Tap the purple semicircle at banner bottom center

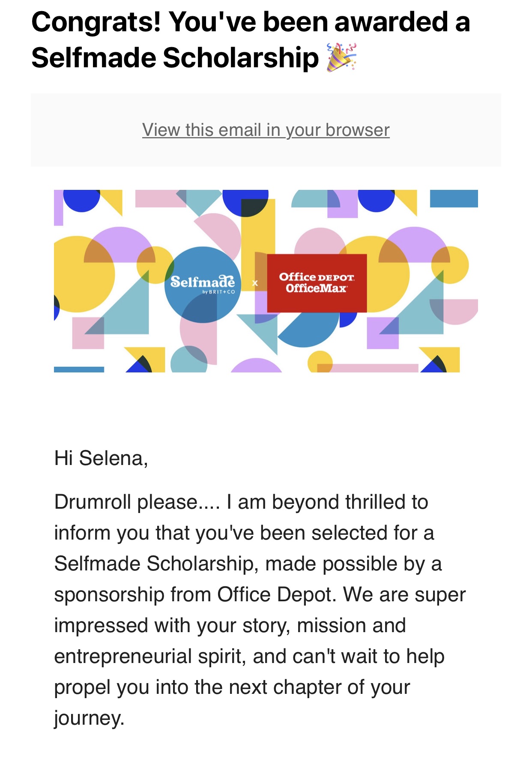click(256, 366)
